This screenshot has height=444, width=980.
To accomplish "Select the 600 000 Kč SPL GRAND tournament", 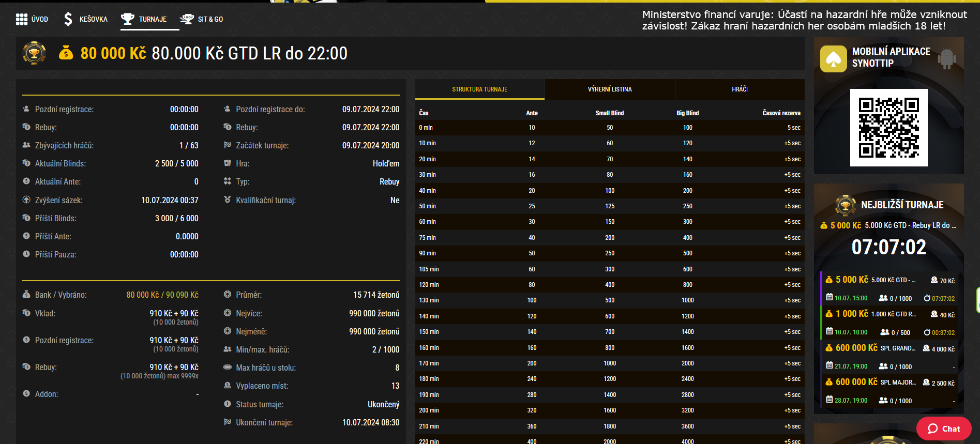I will [888, 357].
